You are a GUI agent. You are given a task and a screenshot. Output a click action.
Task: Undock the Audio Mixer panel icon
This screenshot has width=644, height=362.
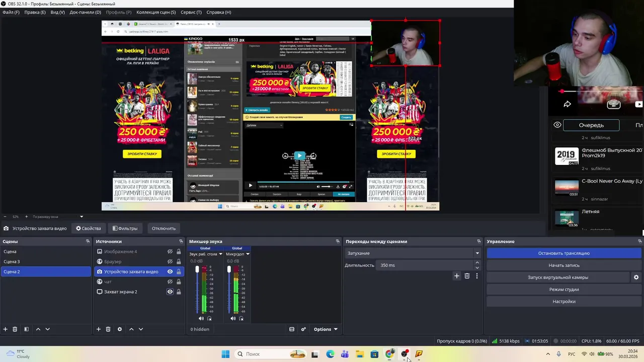pyautogui.click(x=338, y=241)
